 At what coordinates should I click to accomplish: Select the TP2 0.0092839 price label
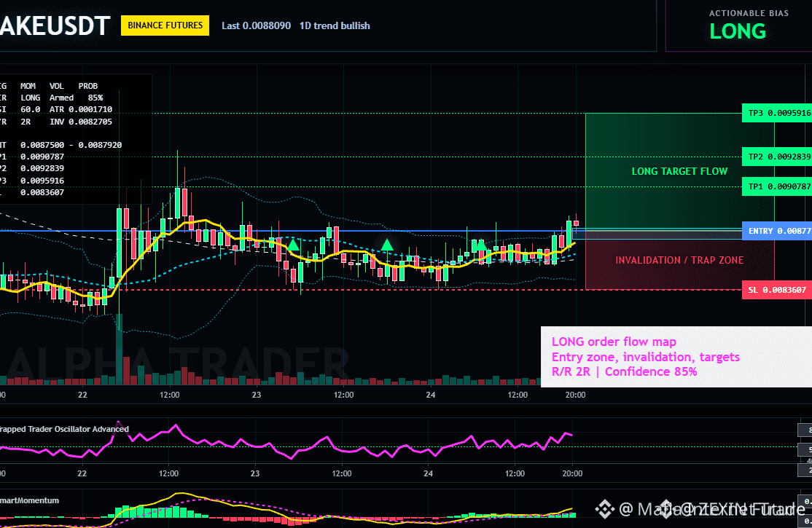coord(777,157)
